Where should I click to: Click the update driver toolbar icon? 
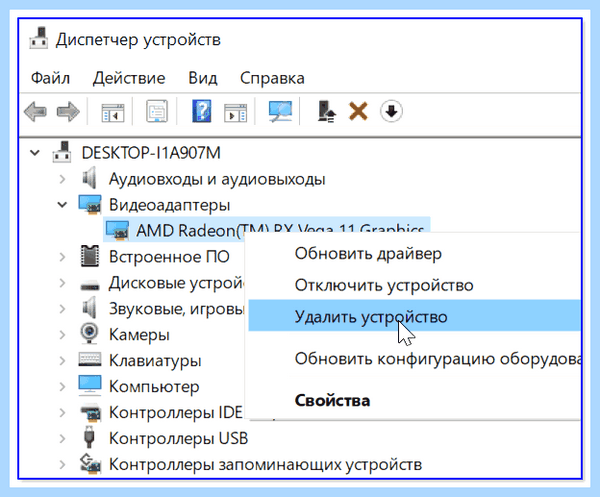[326, 111]
